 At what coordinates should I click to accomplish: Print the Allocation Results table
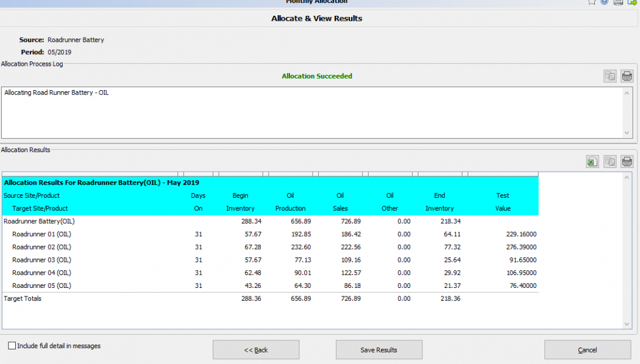[x=627, y=161]
